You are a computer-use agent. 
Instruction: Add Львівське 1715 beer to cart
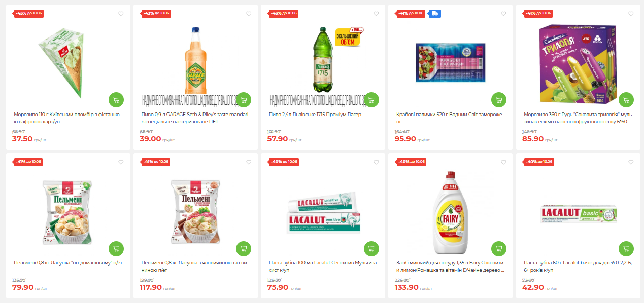(x=371, y=100)
